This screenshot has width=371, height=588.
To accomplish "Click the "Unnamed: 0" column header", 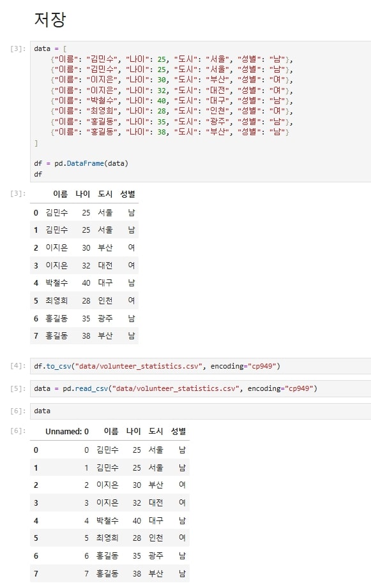I will 67,432.
